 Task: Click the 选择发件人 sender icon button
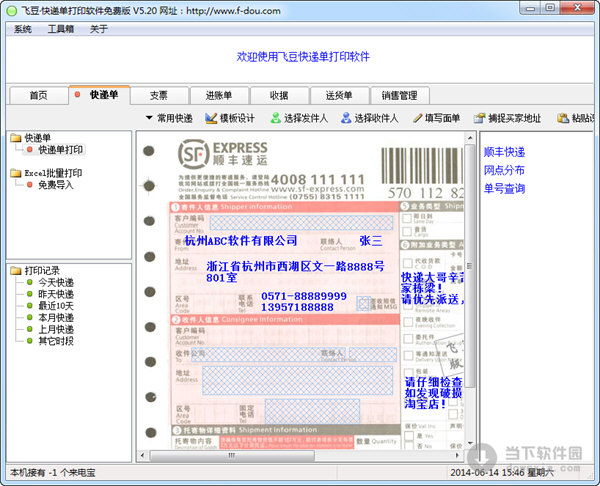click(x=299, y=118)
